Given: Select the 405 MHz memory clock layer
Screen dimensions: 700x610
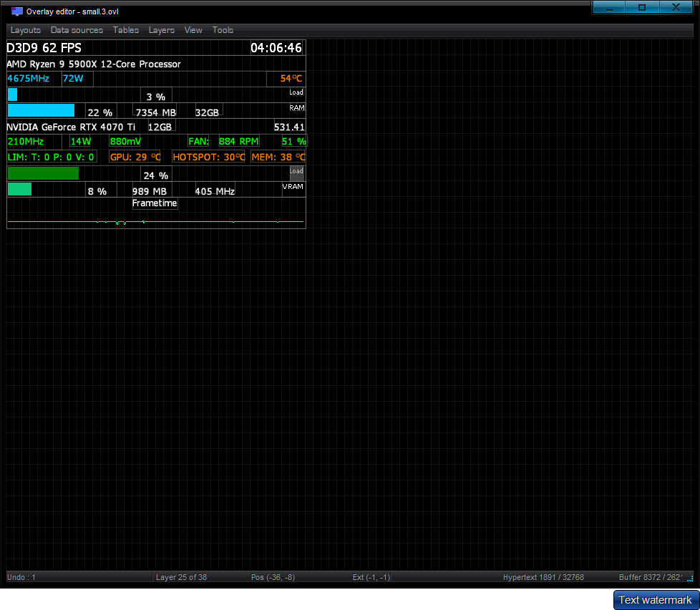Looking at the screenshot, I should [215, 192].
